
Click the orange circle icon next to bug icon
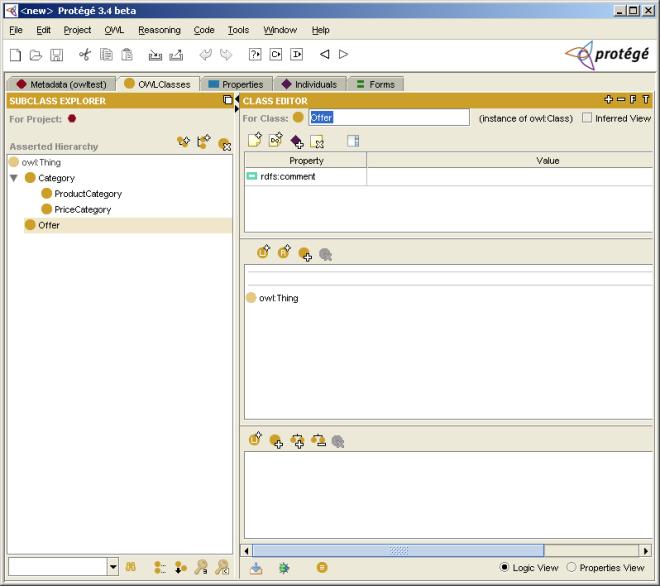322,567
